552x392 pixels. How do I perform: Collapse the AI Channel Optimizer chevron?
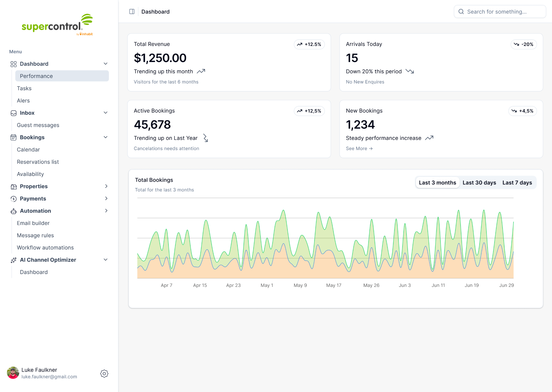[x=106, y=260]
